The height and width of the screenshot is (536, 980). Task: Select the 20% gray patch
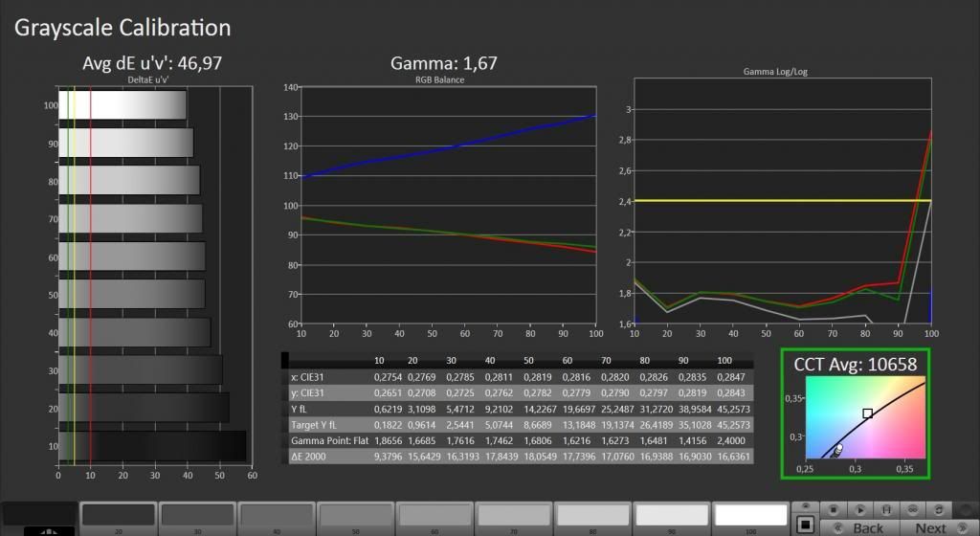coord(118,517)
